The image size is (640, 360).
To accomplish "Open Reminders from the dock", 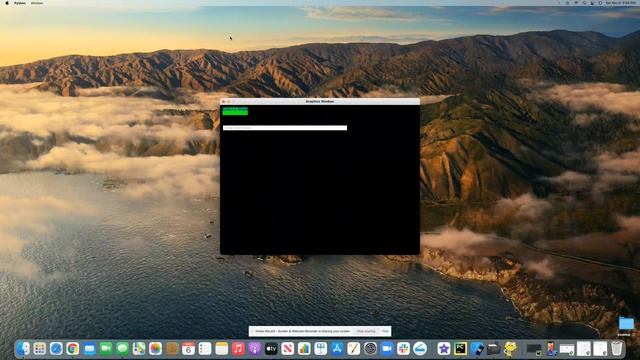I will (205, 349).
